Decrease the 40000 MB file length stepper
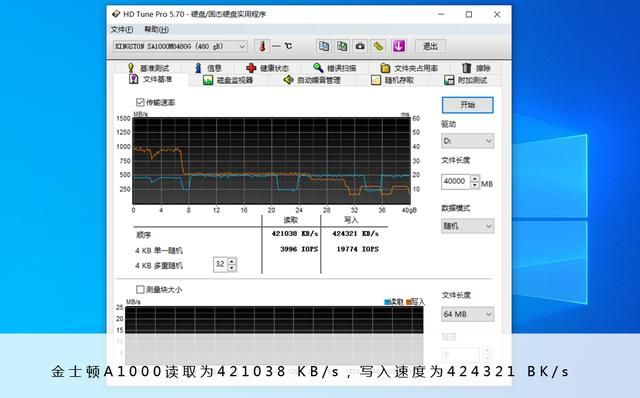Viewport: 640px width, 398px height. pyautogui.click(x=475, y=185)
